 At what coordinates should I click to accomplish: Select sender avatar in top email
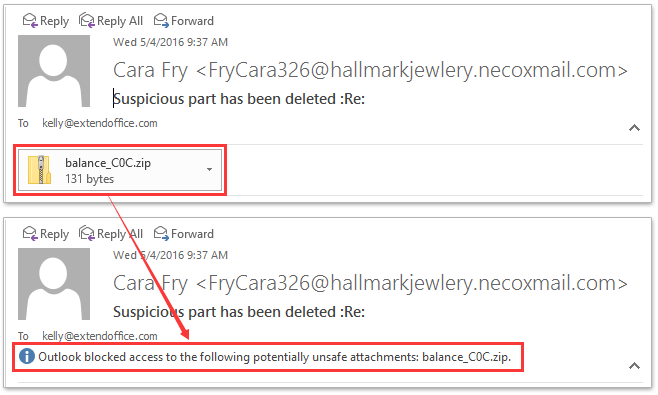[54, 71]
